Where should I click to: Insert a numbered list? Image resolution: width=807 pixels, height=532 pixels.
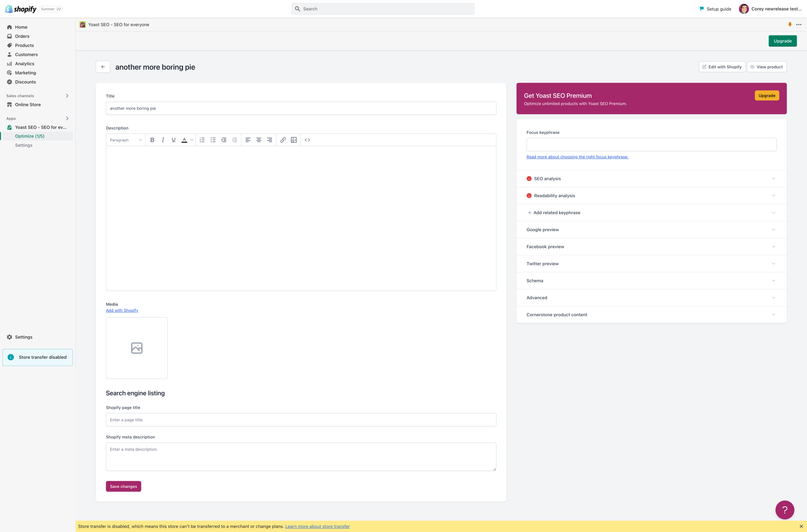pyautogui.click(x=202, y=140)
